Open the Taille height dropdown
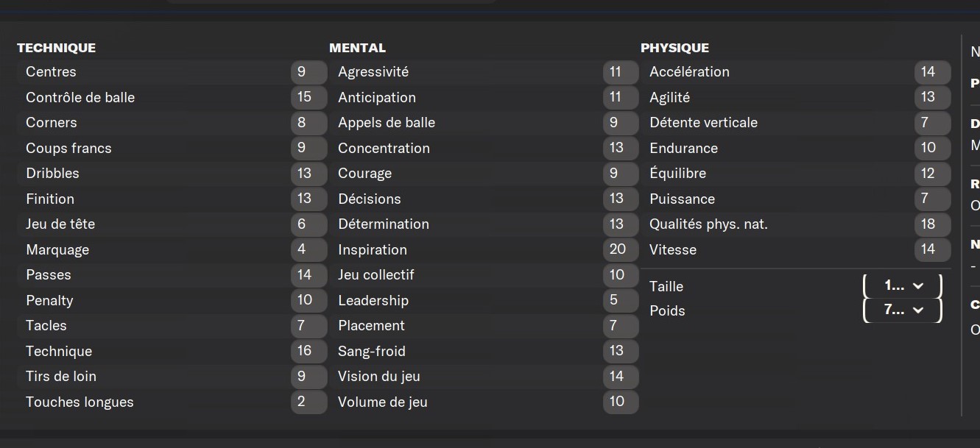 902,286
